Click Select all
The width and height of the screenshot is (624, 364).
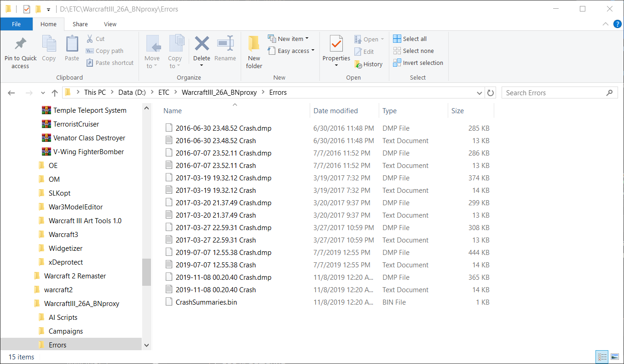pos(410,39)
